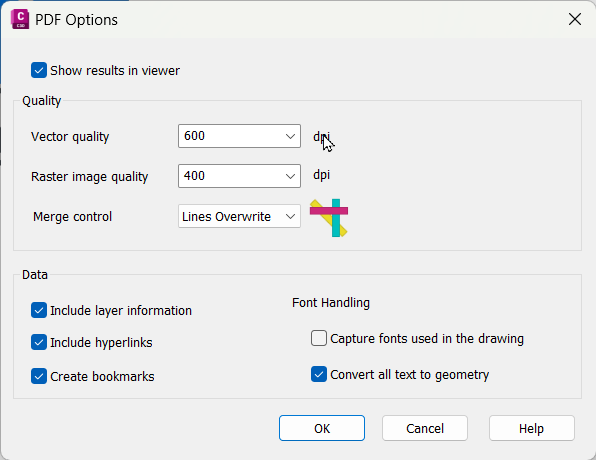The width and height of the screenshot is (596, 460).
Task: Open Help for PDF Options
Action: [x=532, y=428]
